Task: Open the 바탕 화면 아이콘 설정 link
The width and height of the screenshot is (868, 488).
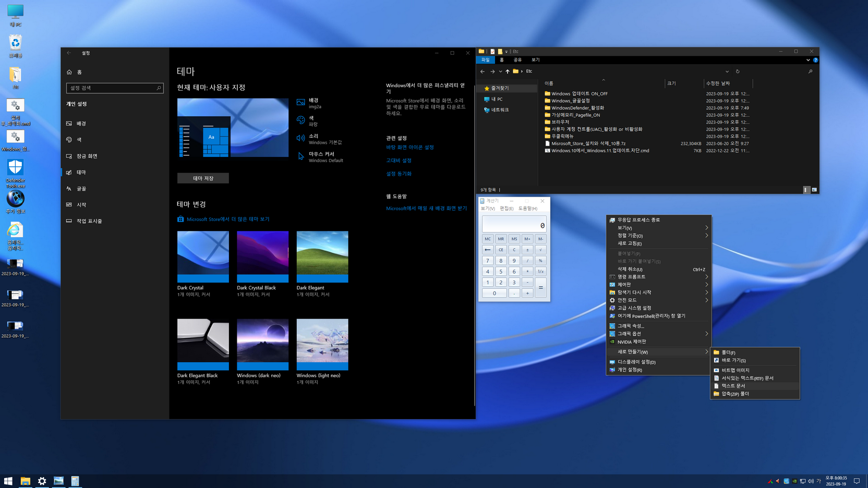Action: [410, 148]
